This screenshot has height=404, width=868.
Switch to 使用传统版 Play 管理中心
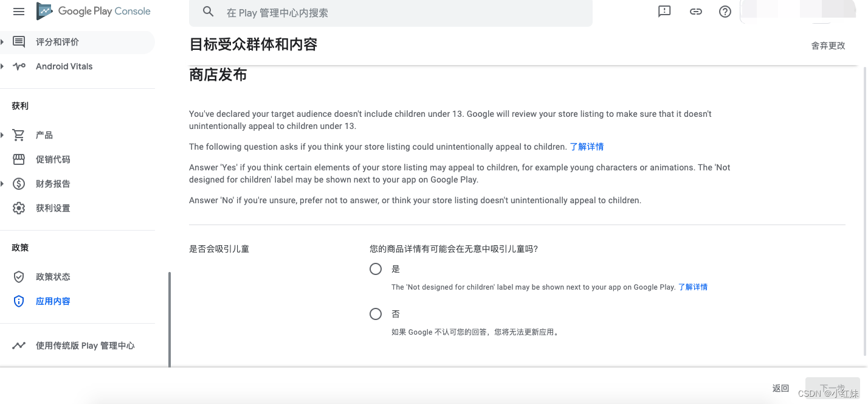(x=85, y=345)
